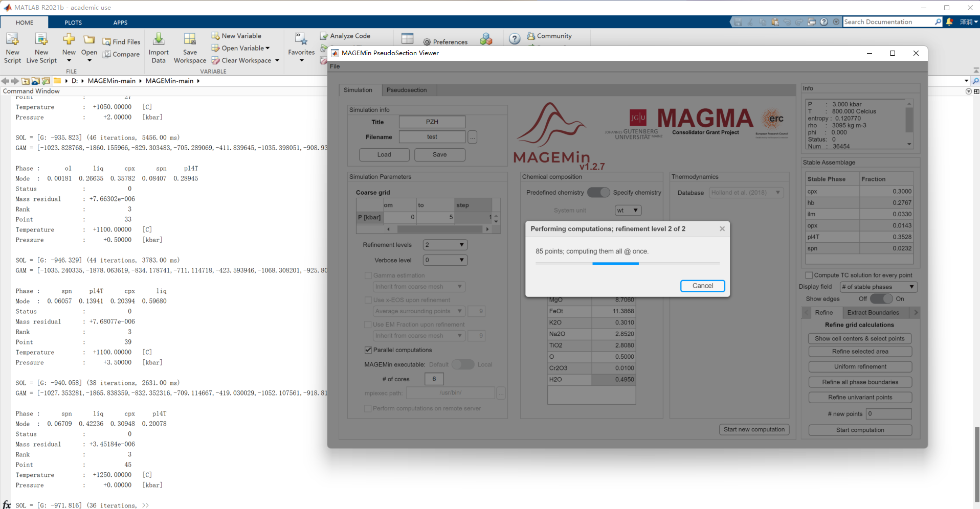This screenshot has height=509, width=980.
Task: Click the Filename field containing test
Action: point(431,136)
